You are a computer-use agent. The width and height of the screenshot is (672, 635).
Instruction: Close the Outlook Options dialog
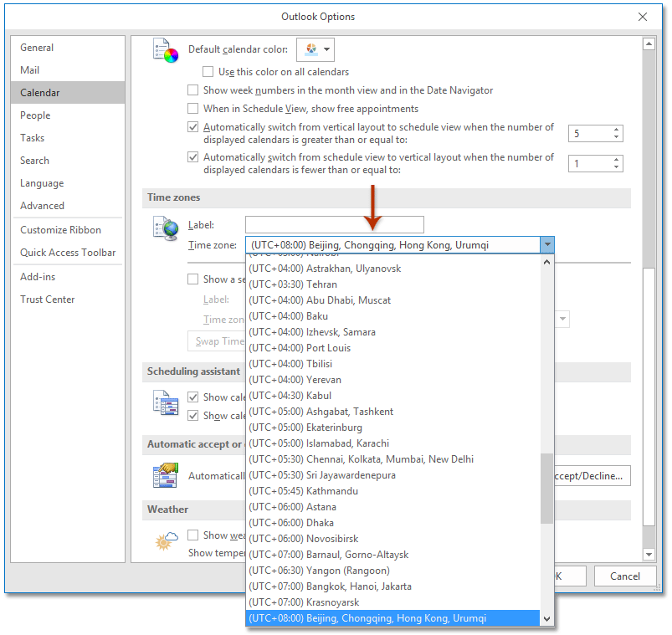point(643,17)
